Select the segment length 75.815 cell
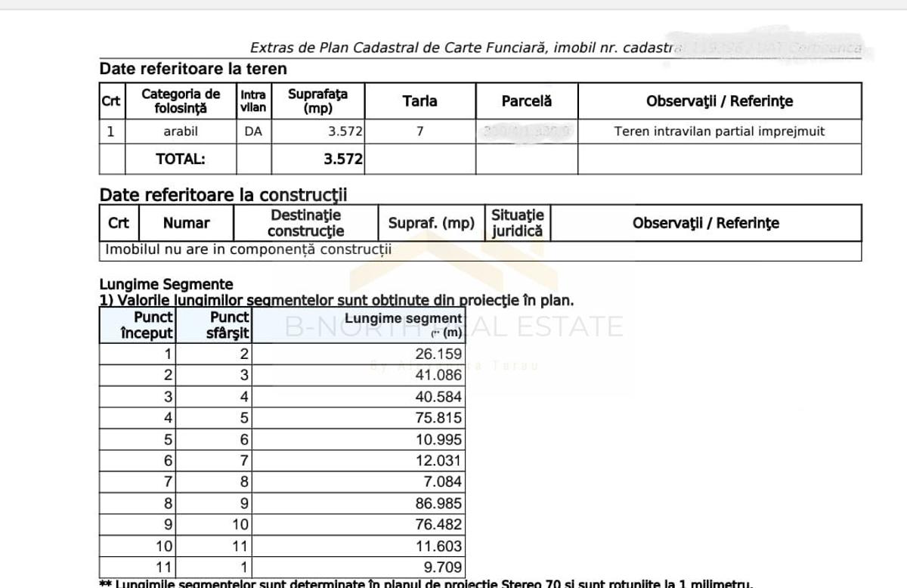Viewport: 907px width, 588px height. [x=438, y=418]
